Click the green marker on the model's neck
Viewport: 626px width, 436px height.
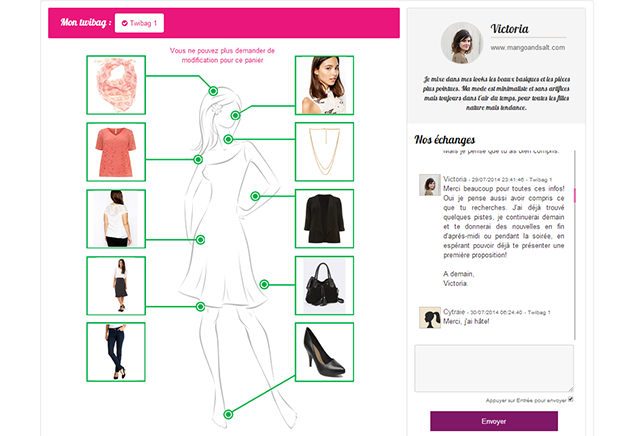coord(228,139)
